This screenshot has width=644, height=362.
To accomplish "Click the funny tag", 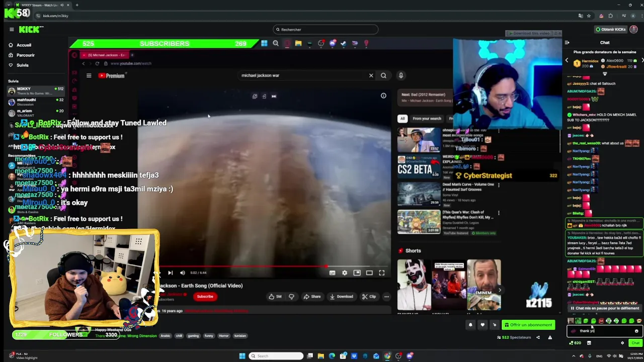I will click(x=209, y=336).
